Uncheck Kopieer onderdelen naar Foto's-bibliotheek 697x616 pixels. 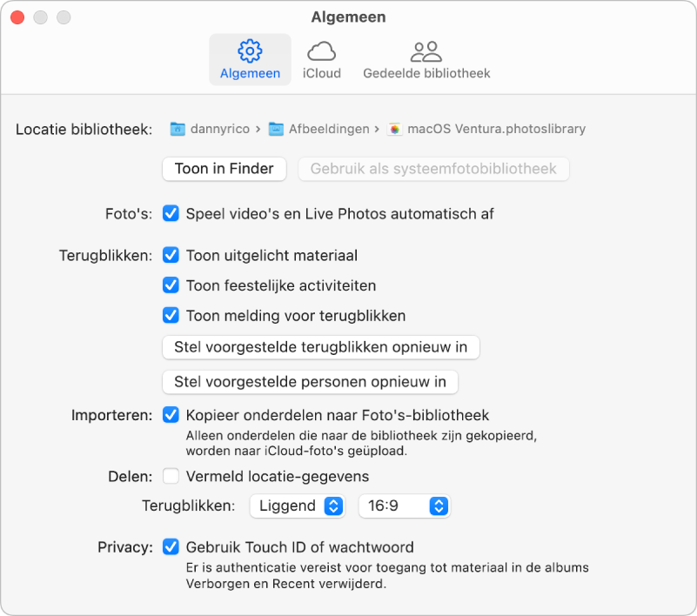click(171, 415)
